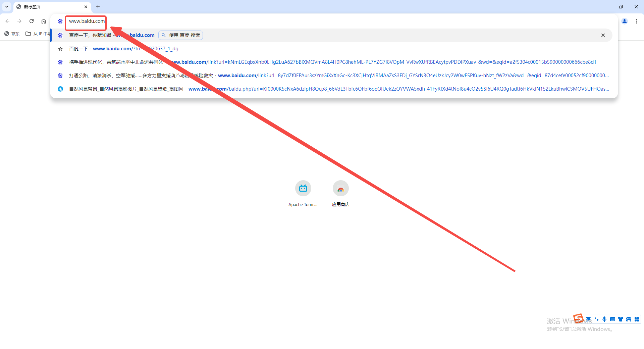Open Chrome three-dot menu

pos(637,21)
